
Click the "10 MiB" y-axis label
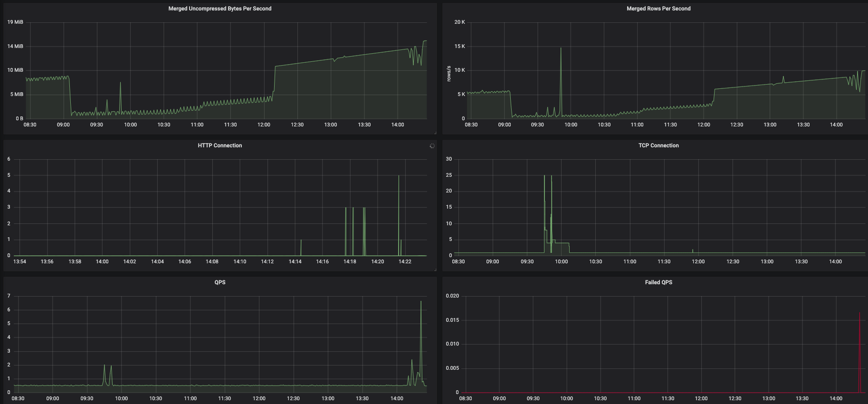tap(15, 70)
